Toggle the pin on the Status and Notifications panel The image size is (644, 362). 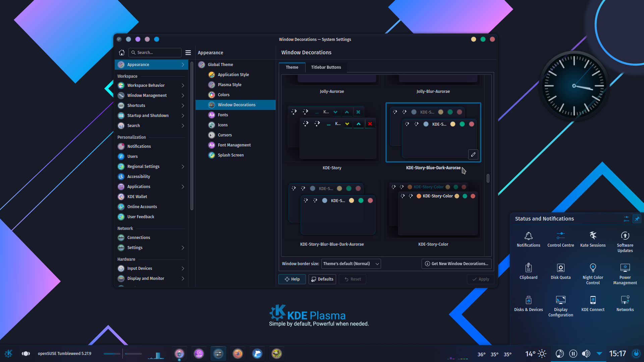(637, 219)
